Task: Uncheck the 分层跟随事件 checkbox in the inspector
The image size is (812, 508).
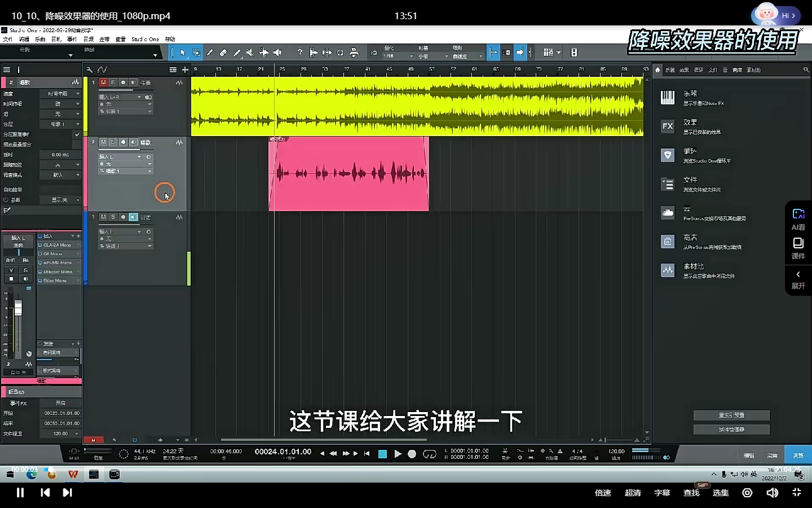Action: pyautogui.click(x=77, y=134)
